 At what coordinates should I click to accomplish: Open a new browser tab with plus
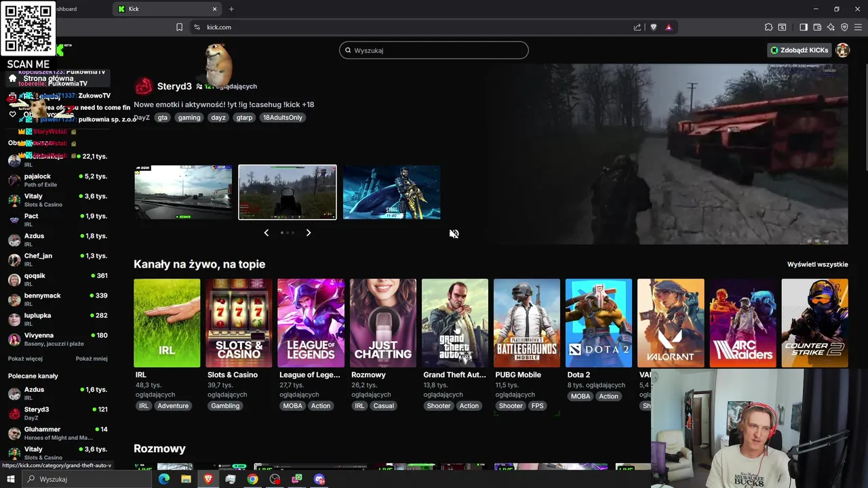click(231, 9)
